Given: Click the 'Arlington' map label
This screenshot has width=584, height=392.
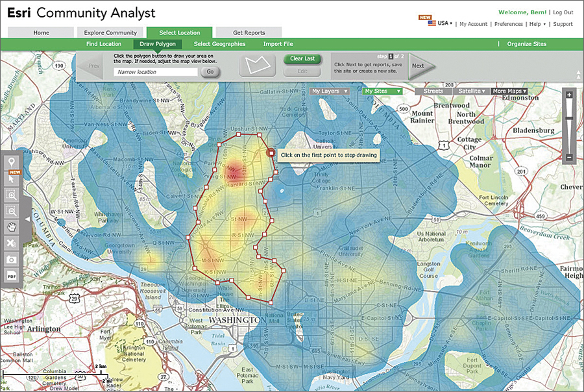Looking at the screenshot, I should [x=43, y=328].
